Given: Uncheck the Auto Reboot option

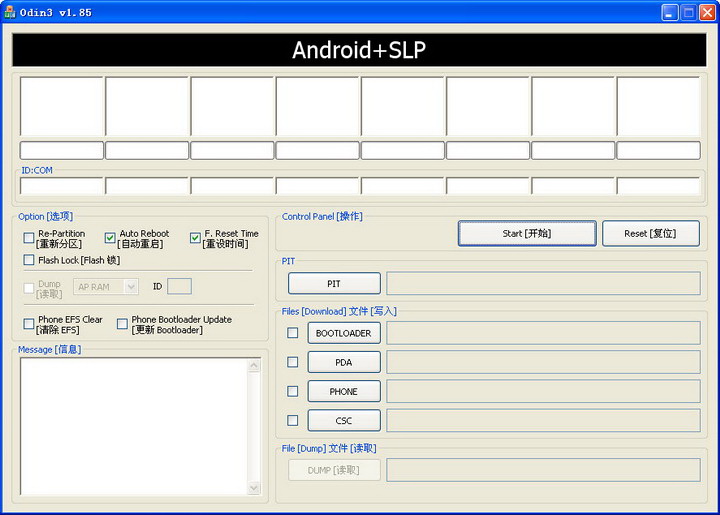Looking at the screenshot, I should click(x=110, y=238).
